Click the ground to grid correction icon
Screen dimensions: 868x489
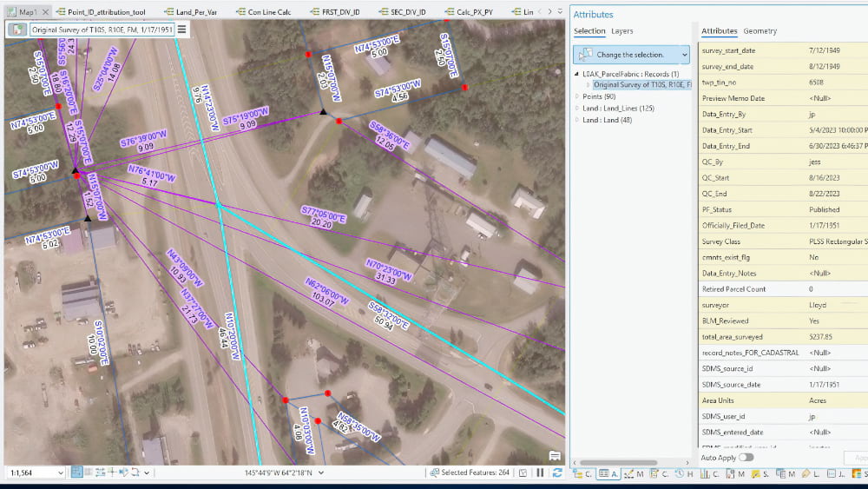point(123,472)
